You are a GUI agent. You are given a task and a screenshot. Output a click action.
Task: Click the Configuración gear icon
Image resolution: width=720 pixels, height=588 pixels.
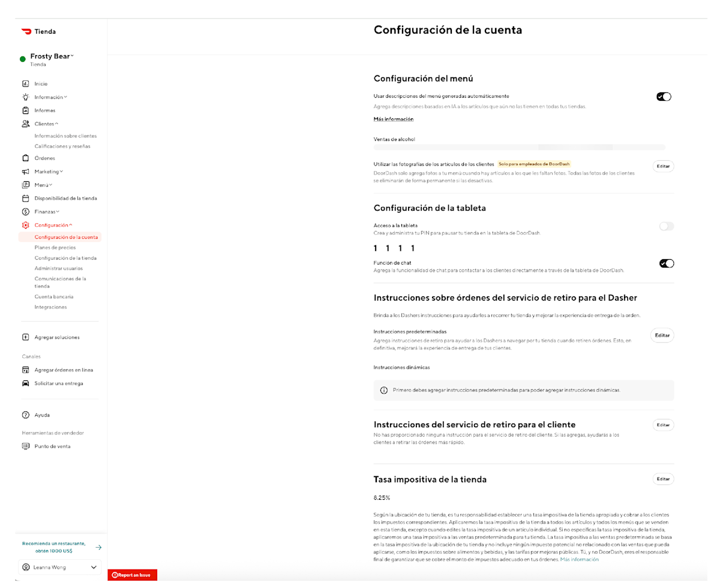pos(25,225)
